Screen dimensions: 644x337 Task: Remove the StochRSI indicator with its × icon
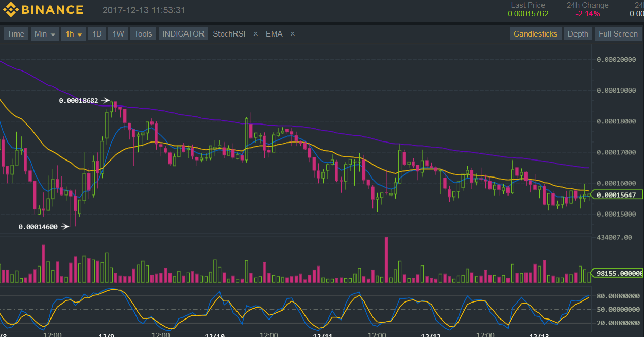[256, 34]
